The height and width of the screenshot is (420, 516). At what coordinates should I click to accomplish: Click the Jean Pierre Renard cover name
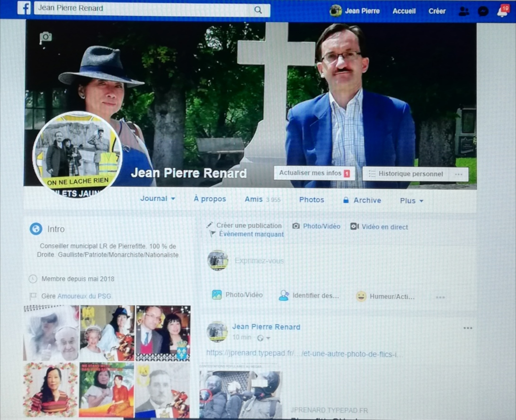pyautogui.click(x=189, y=173)
